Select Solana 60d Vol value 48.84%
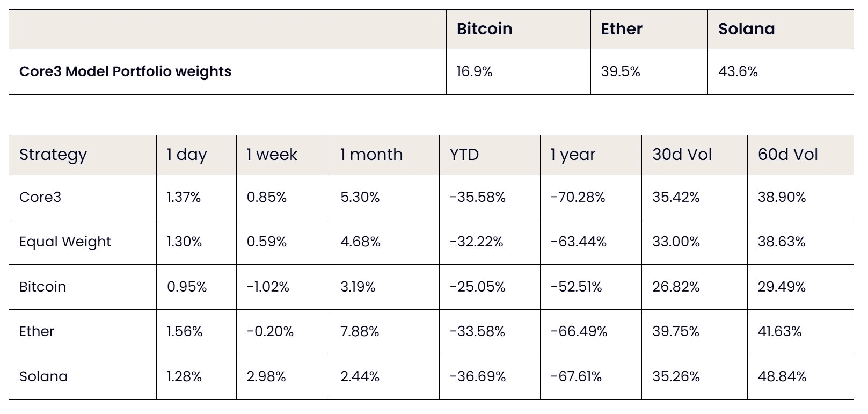The width and height of the screenshot is (868, 414). pyautogui.click(x=782, y=376)
